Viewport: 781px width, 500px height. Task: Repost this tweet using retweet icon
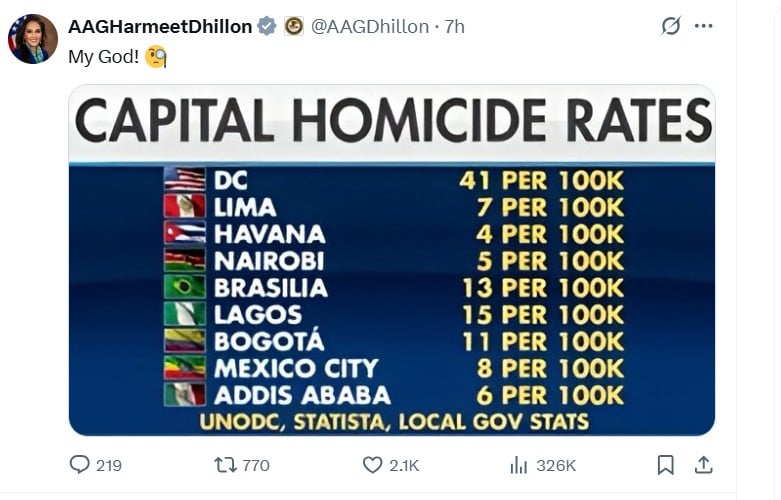(x=224, y=465)
